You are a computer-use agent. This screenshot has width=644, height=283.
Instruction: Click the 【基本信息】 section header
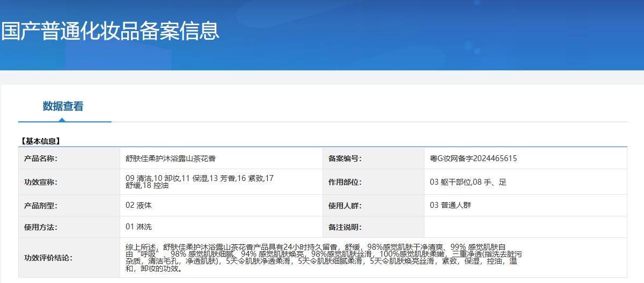[41, 141]
